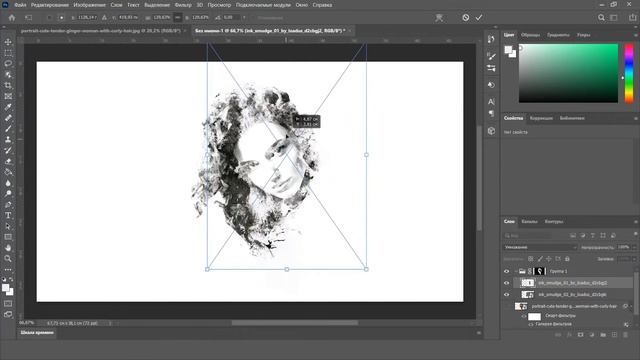Open the 3D panel cube icon in dock

[491, 131]
